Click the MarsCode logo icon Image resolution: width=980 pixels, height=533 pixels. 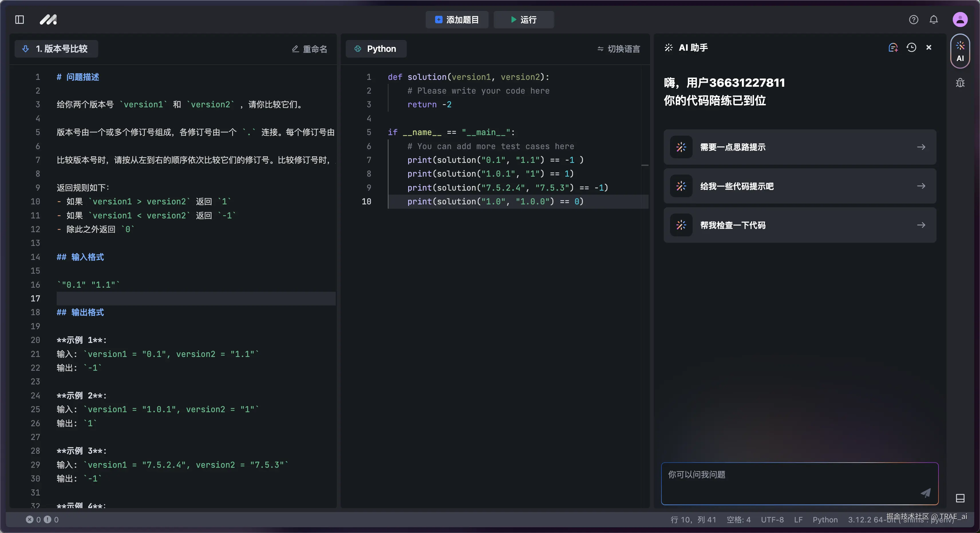coord(48,19)
